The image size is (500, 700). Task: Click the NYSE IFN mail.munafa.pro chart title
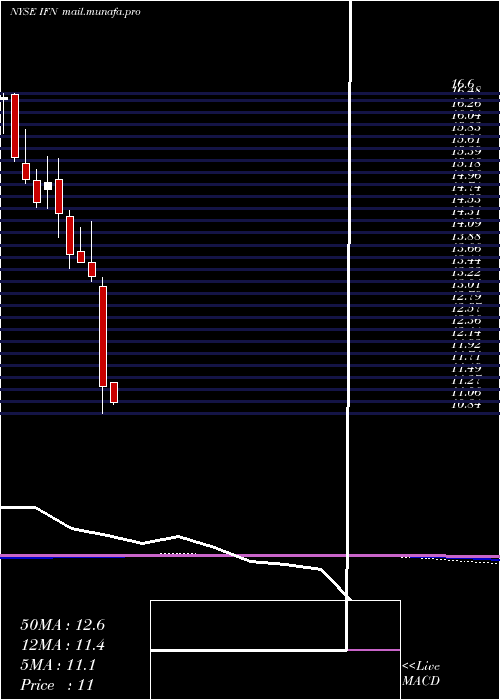[x=75, y=12]
